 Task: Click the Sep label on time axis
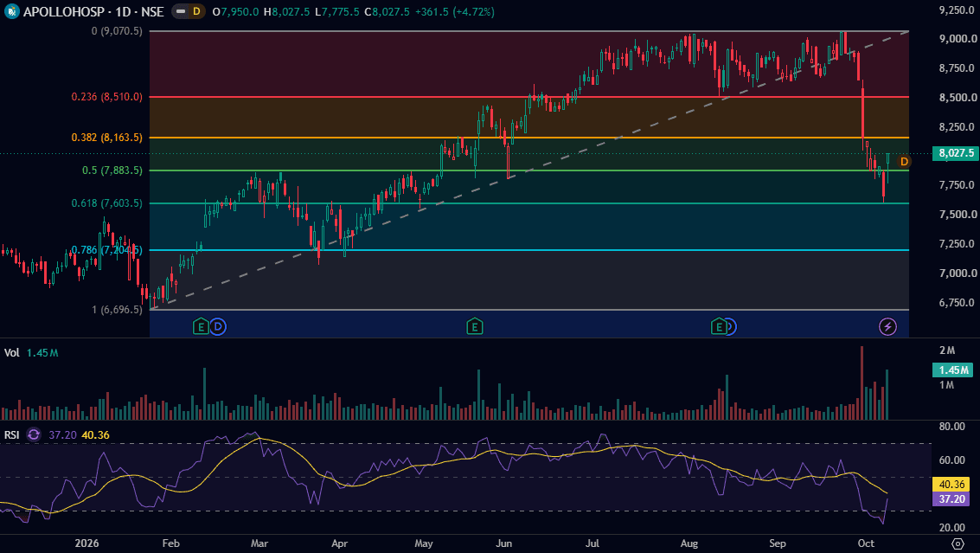pos(778,543)
